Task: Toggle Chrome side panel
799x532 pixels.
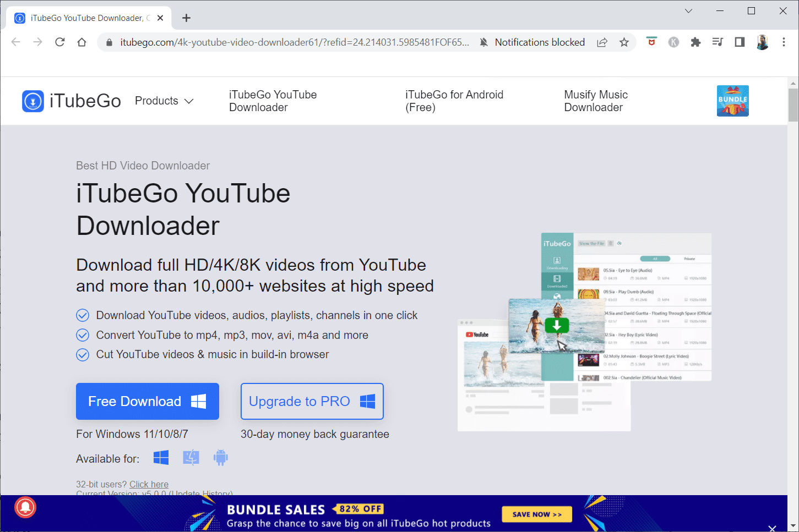Action: (x=740, y=42)
